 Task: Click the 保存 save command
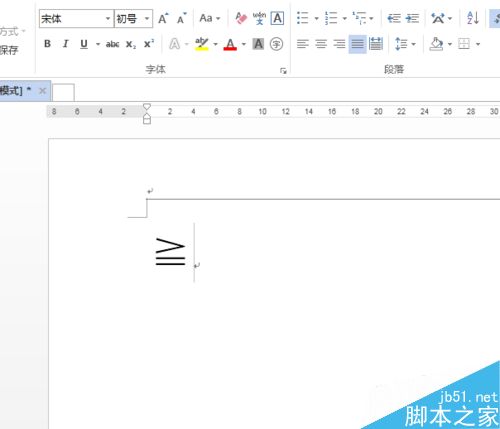pos(9,50)
